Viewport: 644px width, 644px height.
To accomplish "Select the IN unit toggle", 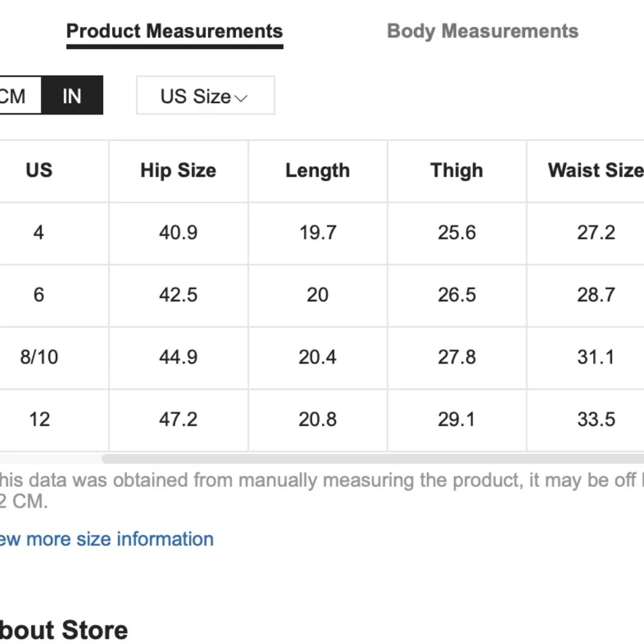I will (x=72, y=95).
